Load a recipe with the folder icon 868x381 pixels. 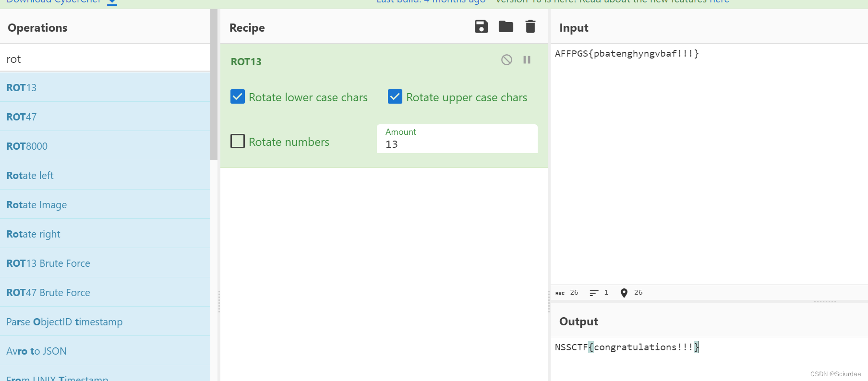click(x=506, y=26)
